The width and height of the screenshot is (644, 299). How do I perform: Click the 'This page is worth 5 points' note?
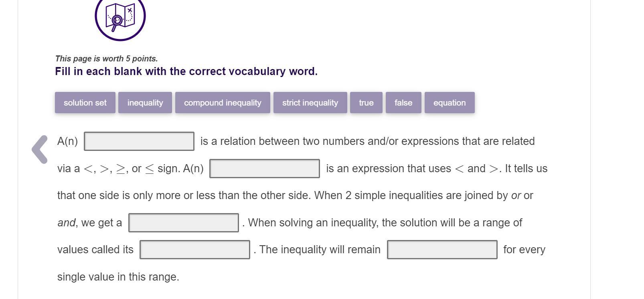pos(106,59)
